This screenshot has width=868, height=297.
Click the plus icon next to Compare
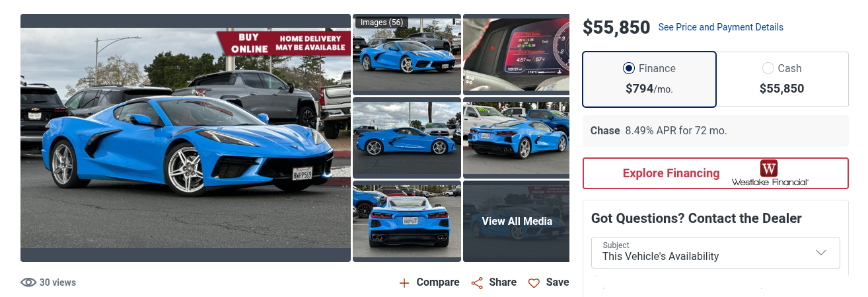pyautogui.click(x=404, y=283)
